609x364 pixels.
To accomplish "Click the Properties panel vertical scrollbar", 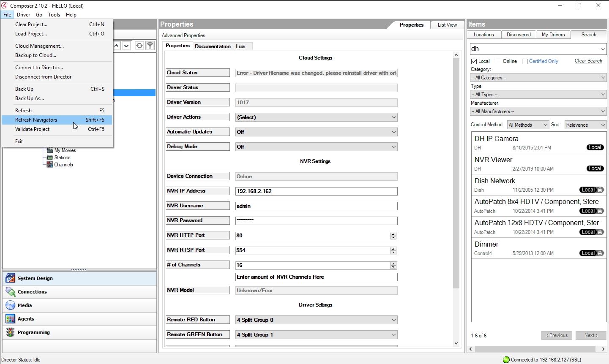I will (x=456, y=173).
